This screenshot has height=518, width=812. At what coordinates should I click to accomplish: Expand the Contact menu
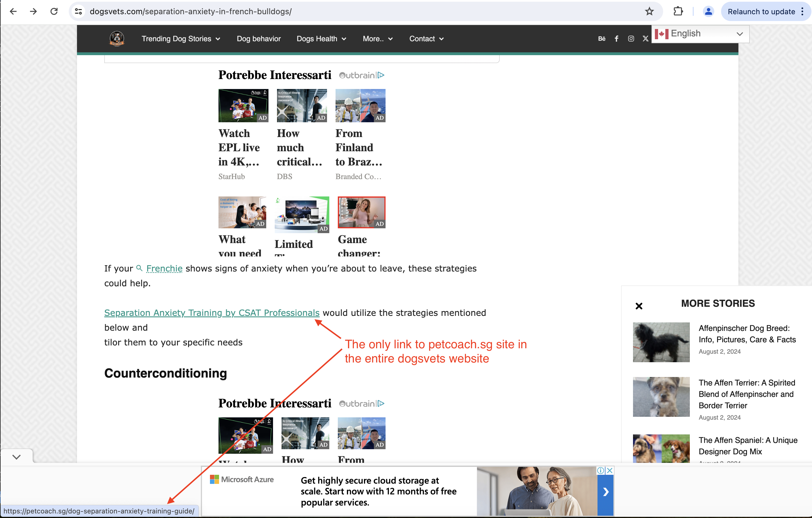pyautogui.click(x=426, y=39)
